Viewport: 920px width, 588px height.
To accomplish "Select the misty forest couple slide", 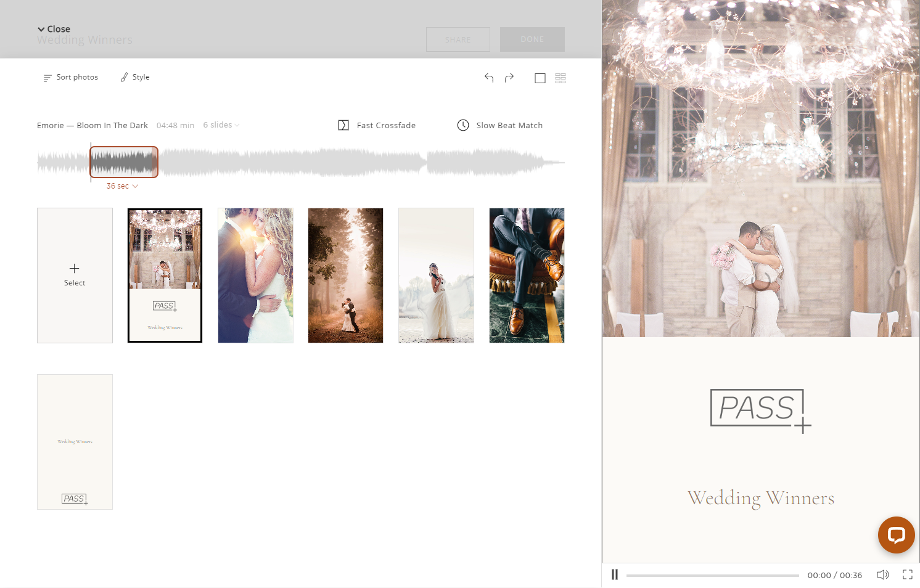I will [345, 276].
